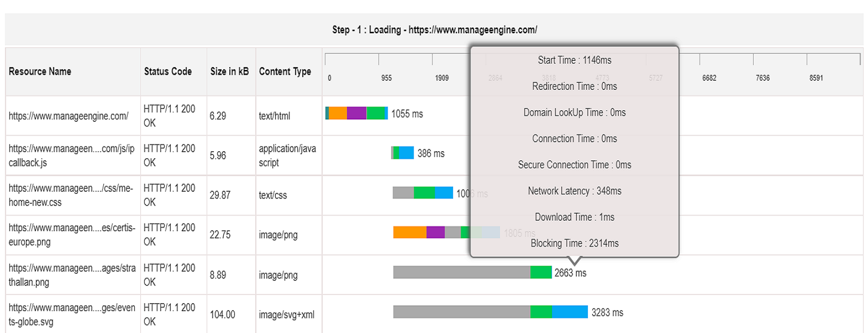Select green segment of the 1055 ms bar
Image resolution: width=868 pixels, height=333 pixels.
[377, 113]
